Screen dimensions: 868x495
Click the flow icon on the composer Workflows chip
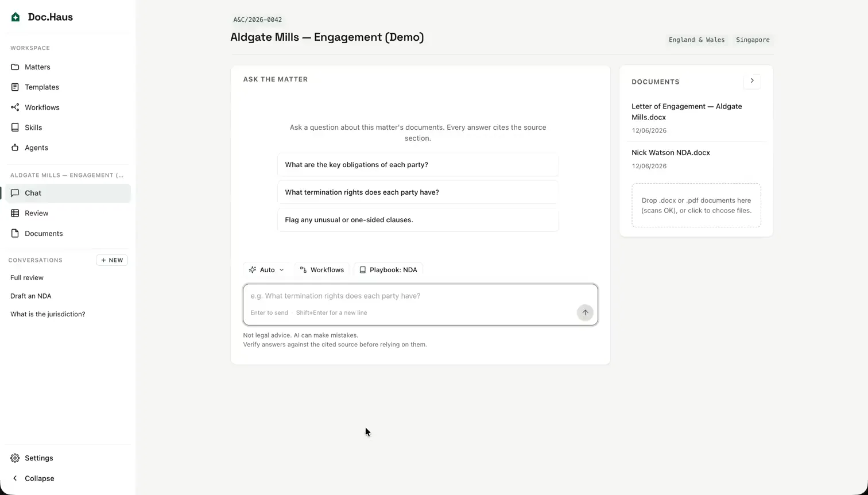point(303,270)
